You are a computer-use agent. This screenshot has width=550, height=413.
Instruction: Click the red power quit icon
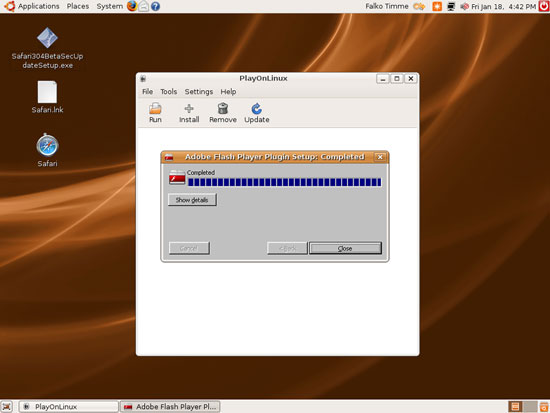pos(544,6)
